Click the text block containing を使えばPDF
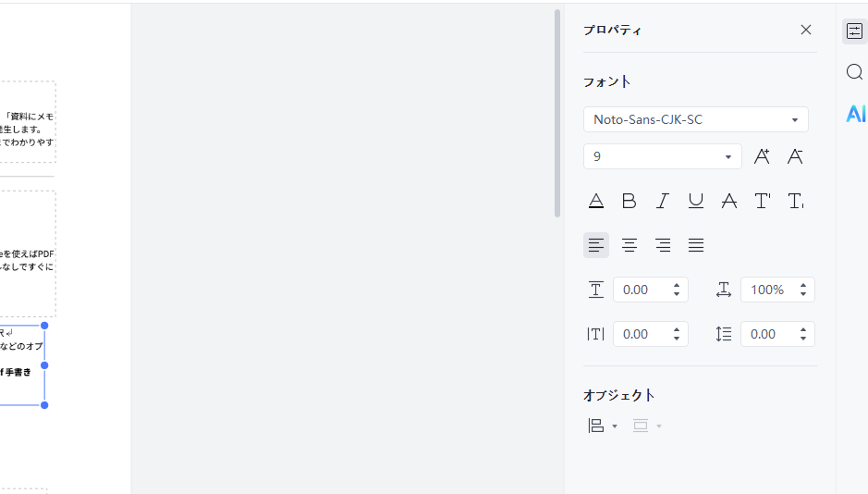Image resolution: width=868 pixels, height=494 pixels. 28,253
